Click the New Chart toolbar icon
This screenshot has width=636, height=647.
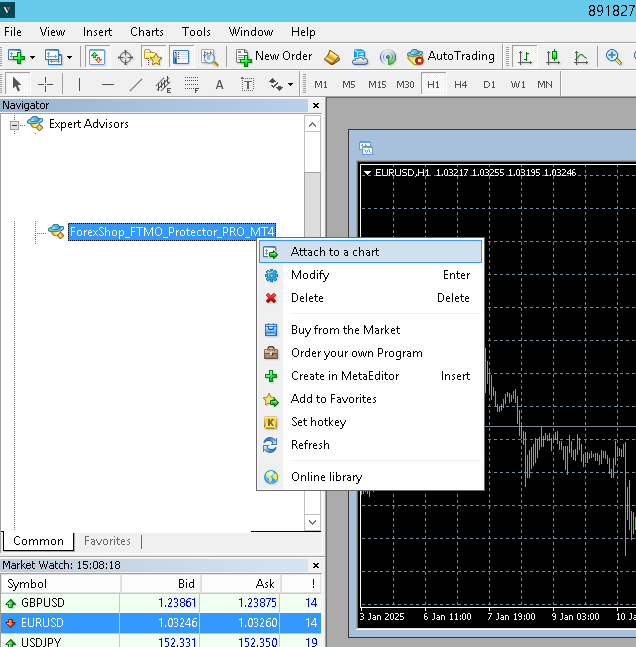17,57
